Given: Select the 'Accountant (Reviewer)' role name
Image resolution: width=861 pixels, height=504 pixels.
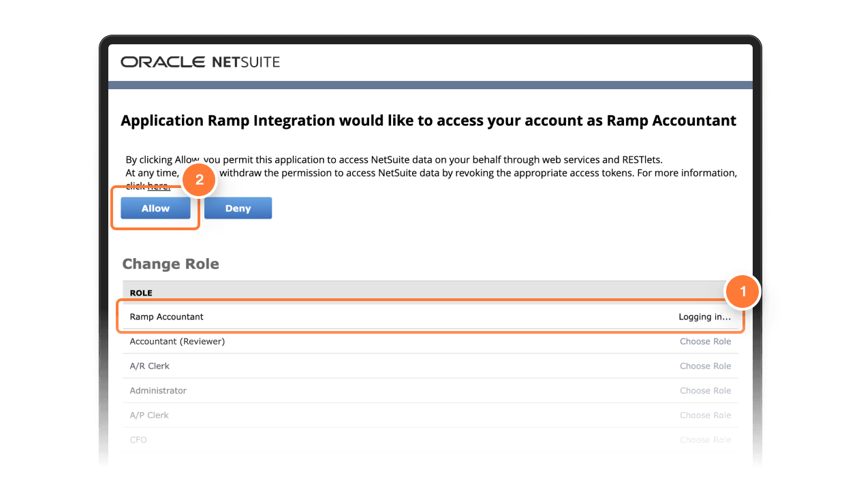Looking at the screenshot, I should tap(177, 341).
